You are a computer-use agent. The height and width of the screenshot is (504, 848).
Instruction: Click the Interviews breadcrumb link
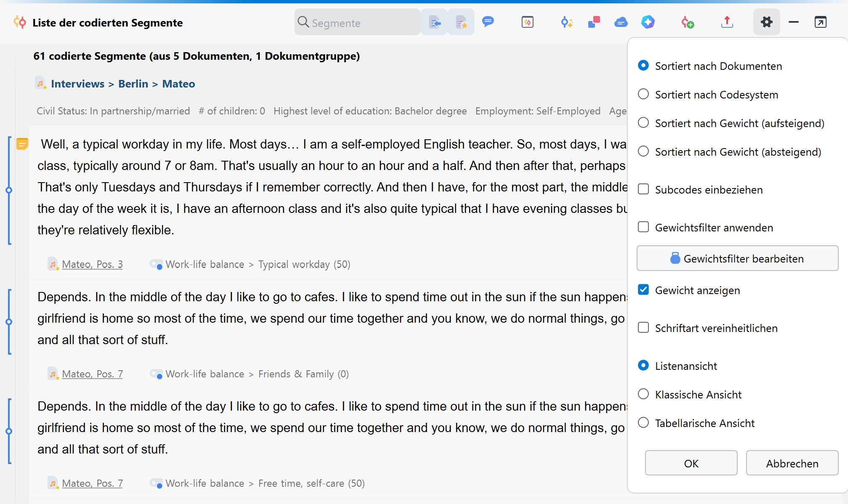[x=77, y=84]
